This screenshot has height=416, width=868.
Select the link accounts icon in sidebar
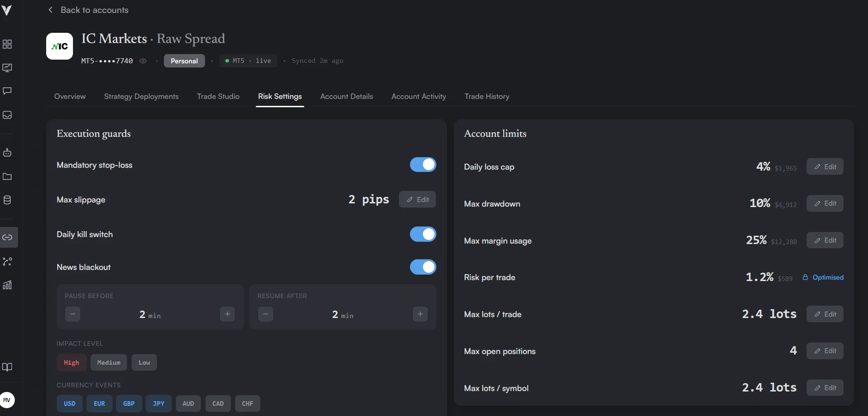point(8,238)
